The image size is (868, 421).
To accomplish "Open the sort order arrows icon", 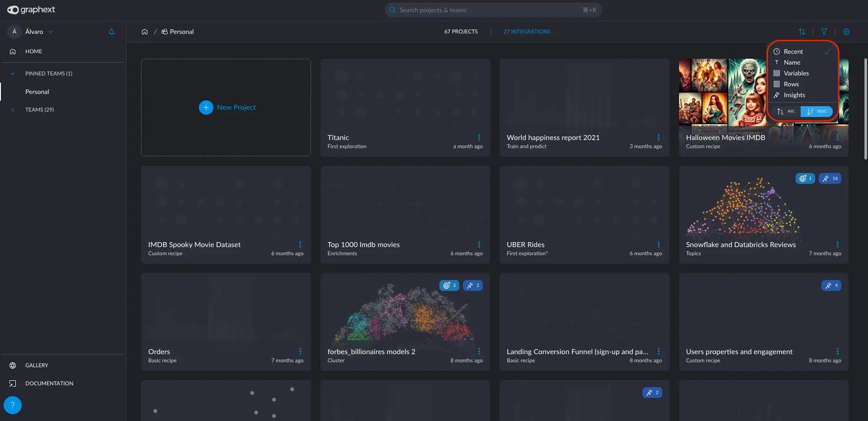I will tap(802, 32).
